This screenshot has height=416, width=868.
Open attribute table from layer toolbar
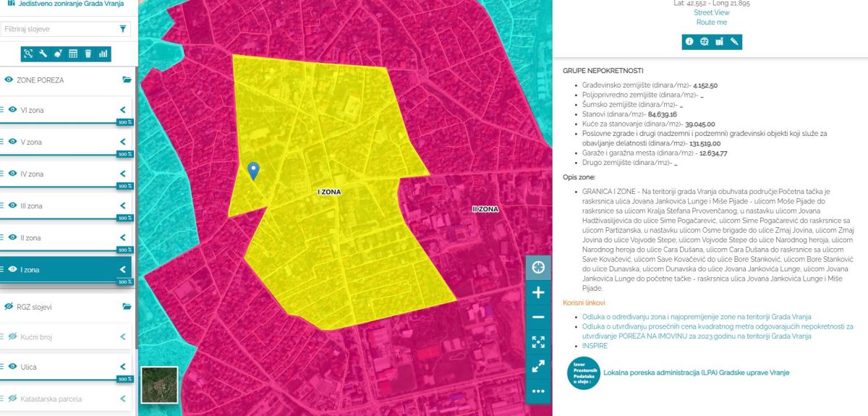click(73, 54)
